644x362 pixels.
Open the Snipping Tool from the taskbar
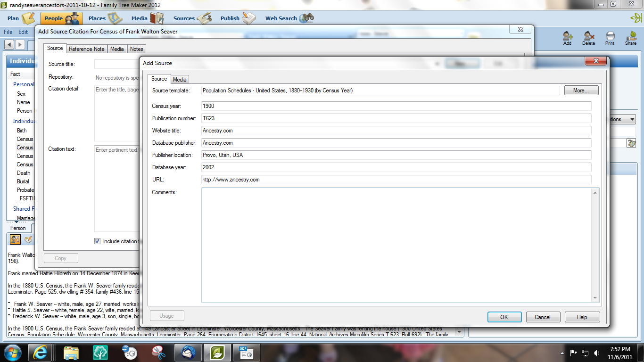pyautogui.click(x=159, y=353)
